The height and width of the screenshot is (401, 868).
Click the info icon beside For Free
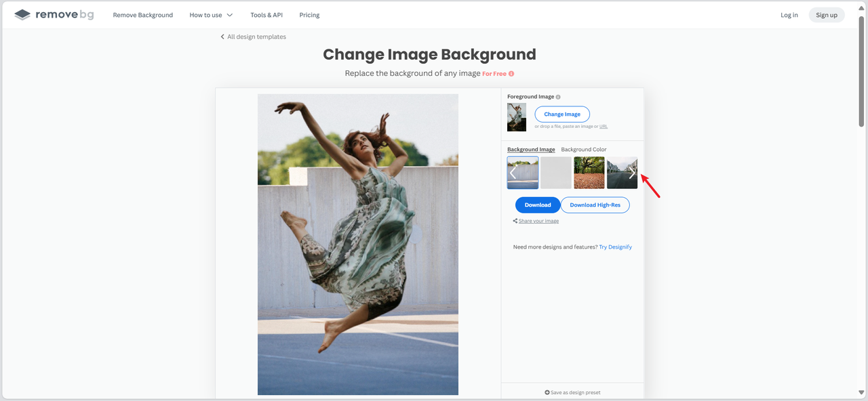tap(511, 73)
